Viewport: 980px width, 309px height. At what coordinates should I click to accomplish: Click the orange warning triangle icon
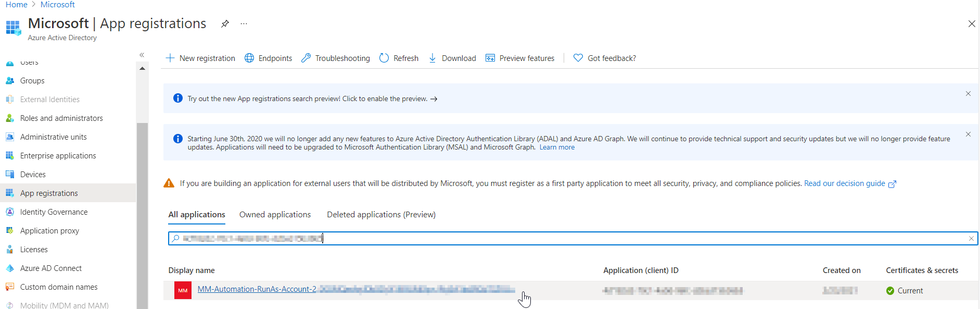[169, 183]
